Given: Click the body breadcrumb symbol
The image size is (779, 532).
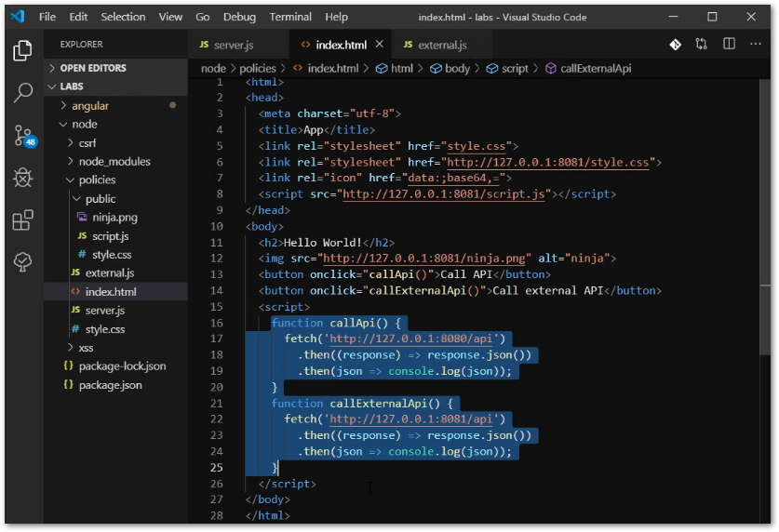Looking at the screenshot, I should click(x=450, y=69).
